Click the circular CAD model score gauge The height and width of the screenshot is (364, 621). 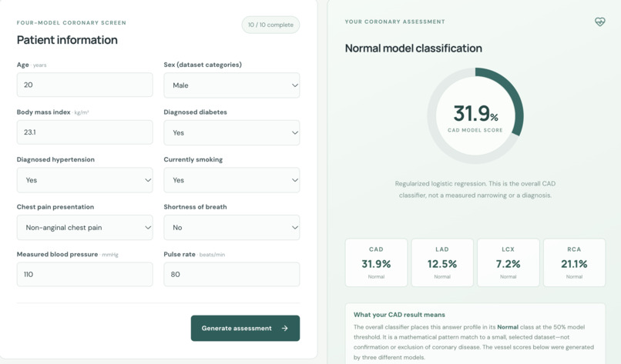[475, 115]
